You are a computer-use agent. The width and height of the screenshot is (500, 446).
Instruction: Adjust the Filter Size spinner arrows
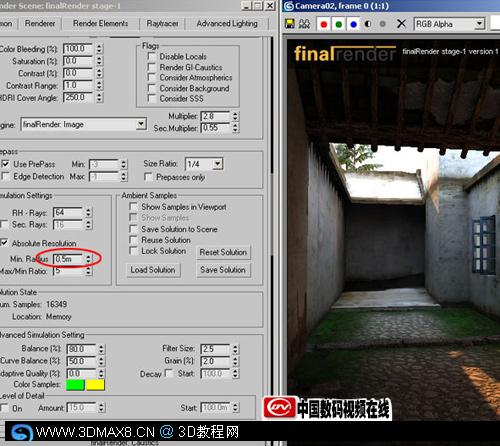[x=235, y=349]
